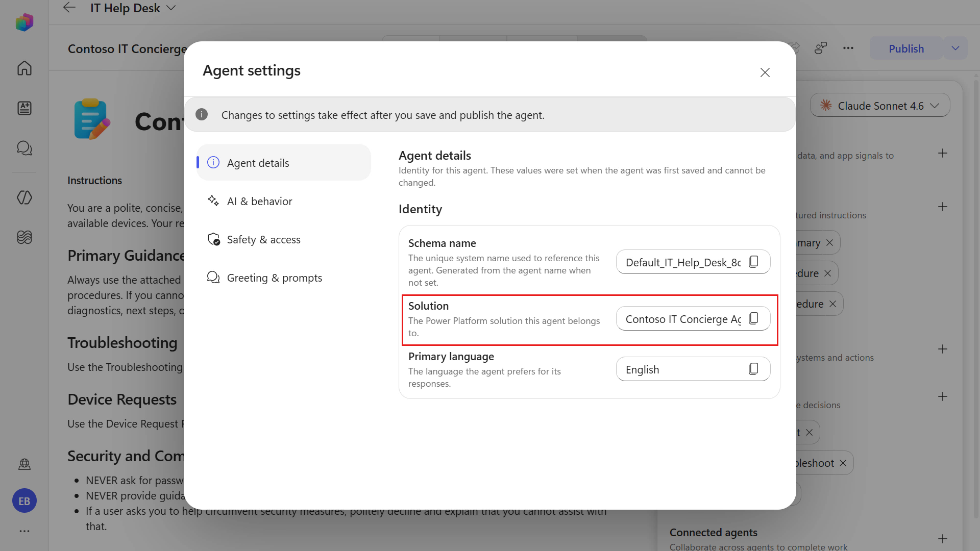Open the code-style icon in the sidebar
Image resolution: width=980 pixels, height=551 pixels.
coord(24,197)
